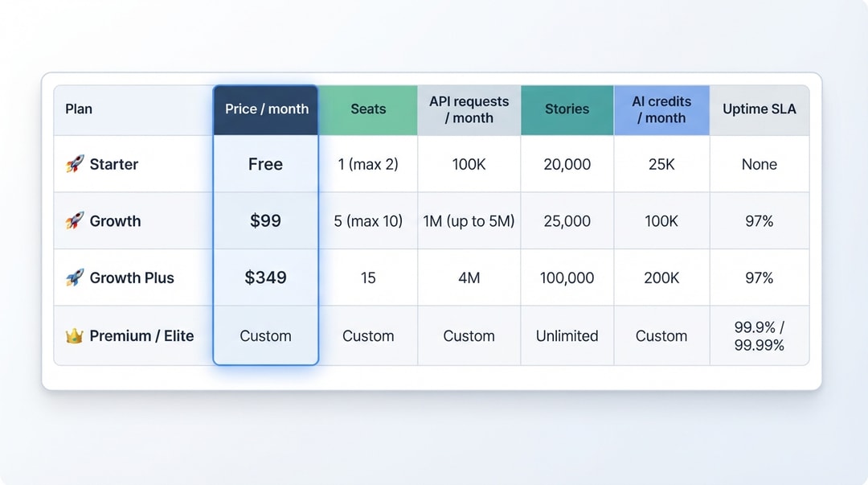Click the Premium / Elite plan name
The image size is (868, 485).
click(141, 336)
